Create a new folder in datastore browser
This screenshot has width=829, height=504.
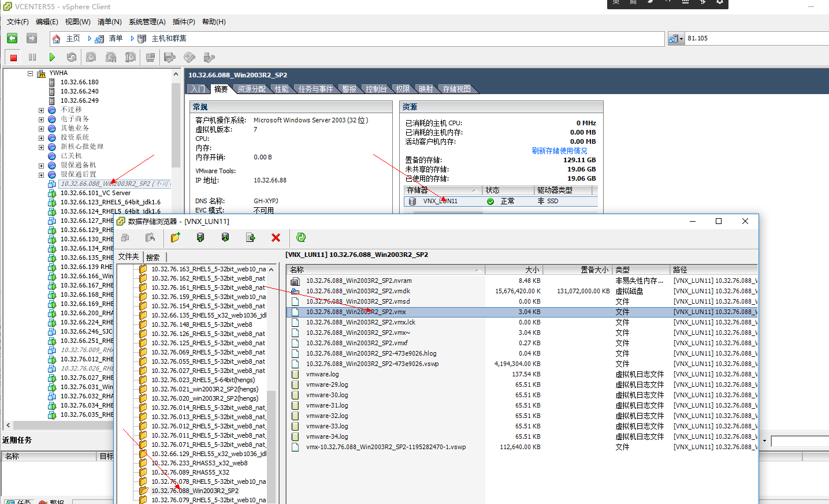point(176,237)
